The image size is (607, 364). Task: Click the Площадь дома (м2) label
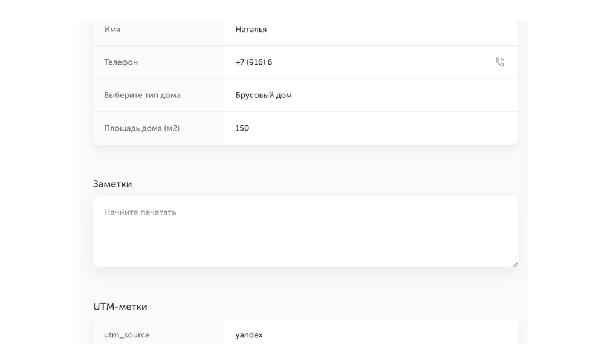(x=141, y=128)
